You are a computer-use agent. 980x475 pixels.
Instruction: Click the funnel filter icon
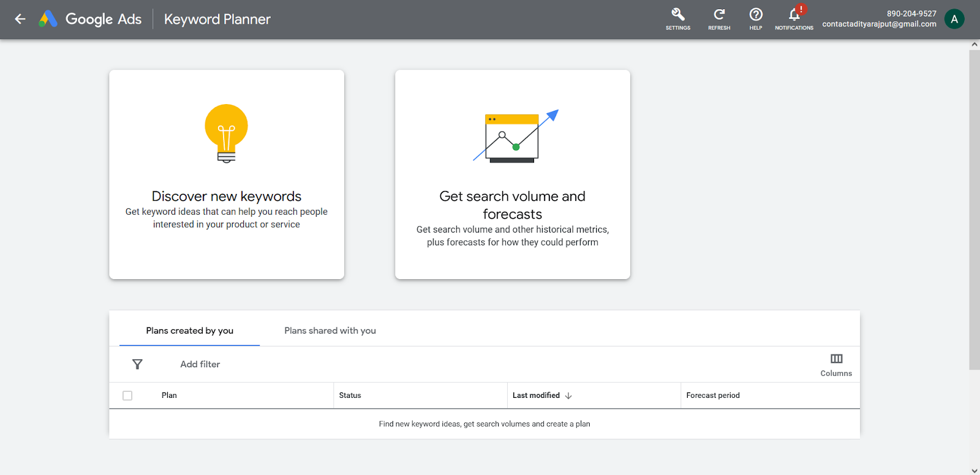point(137,364)
